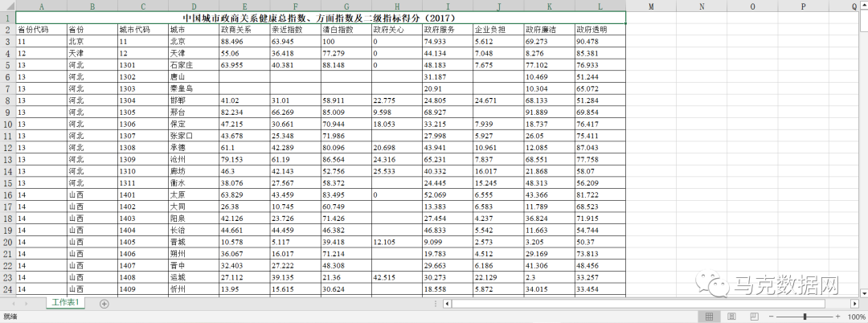
Task: Select column M header
Action: point(651,6)
